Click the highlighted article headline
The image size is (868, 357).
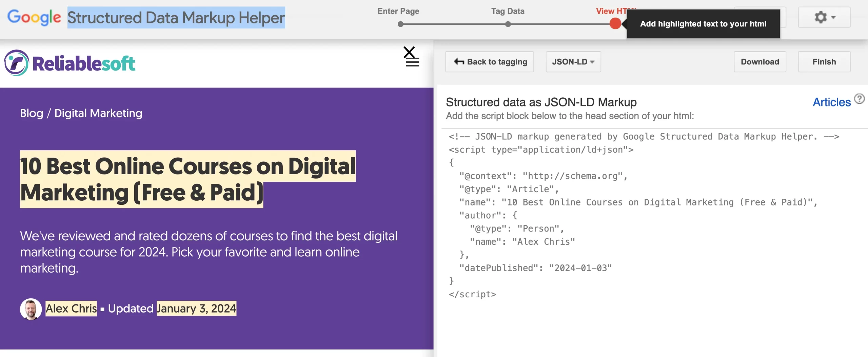tap(188, 179)
